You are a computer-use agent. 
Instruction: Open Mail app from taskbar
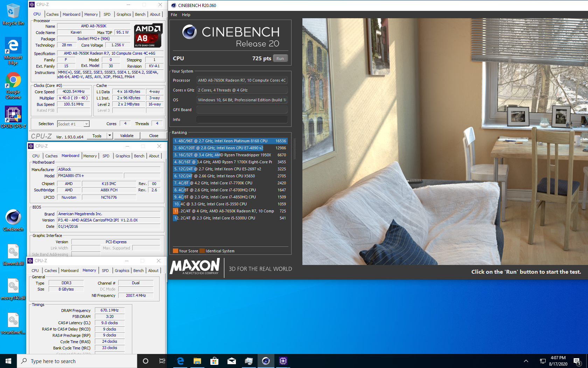(x=232, y=361)
